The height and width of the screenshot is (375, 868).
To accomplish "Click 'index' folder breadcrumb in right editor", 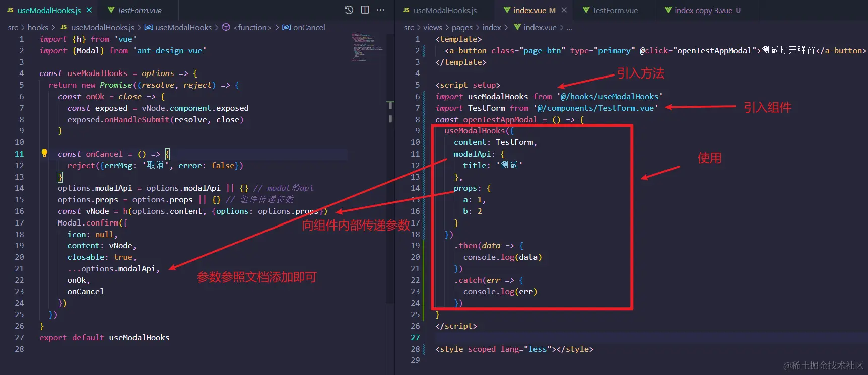I will (x=491, y=28).
